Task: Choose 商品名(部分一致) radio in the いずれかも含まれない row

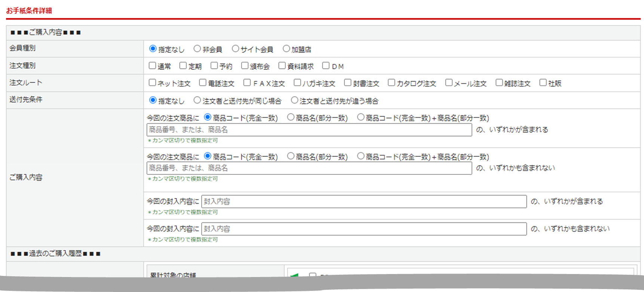Action: point(291,156)
